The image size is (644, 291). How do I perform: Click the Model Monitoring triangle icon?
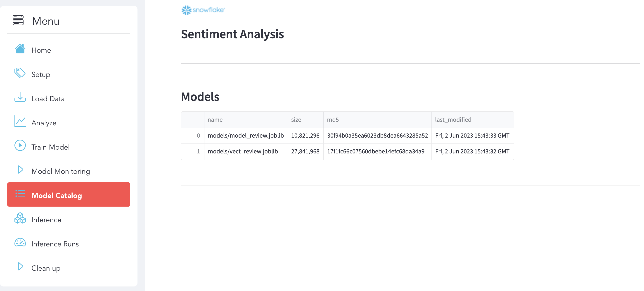click(21, 170)
